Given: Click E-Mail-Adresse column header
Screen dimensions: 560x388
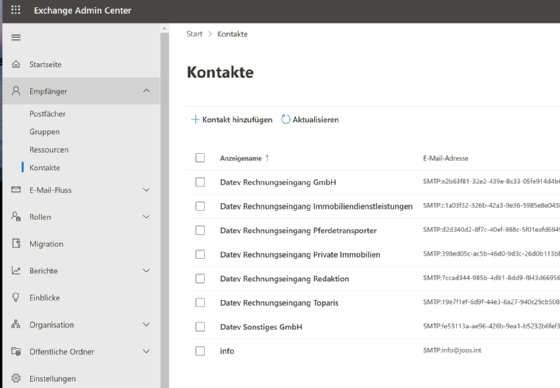Looking at the screenshot, I should [445, 158].
